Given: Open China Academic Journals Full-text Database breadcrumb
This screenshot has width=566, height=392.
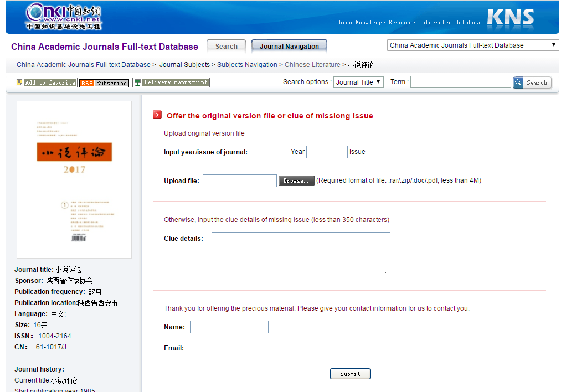Looking at the screenshot, I should point(84,65).
